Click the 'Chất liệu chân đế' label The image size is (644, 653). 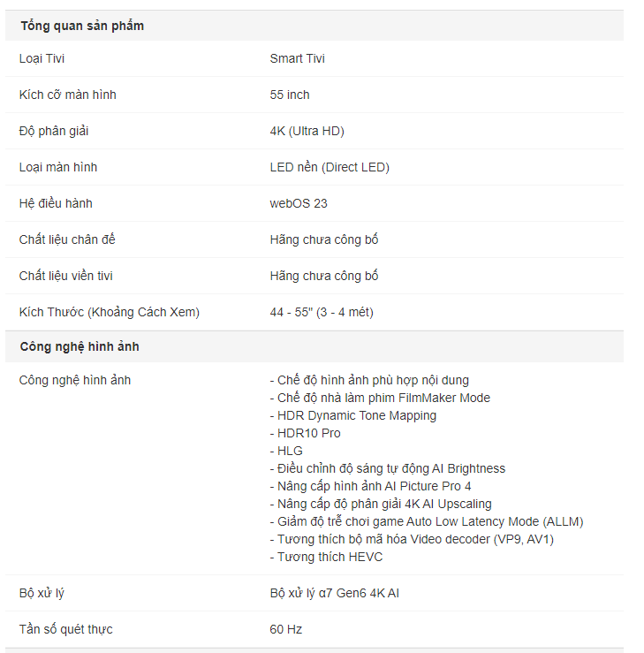coord(67,239)
